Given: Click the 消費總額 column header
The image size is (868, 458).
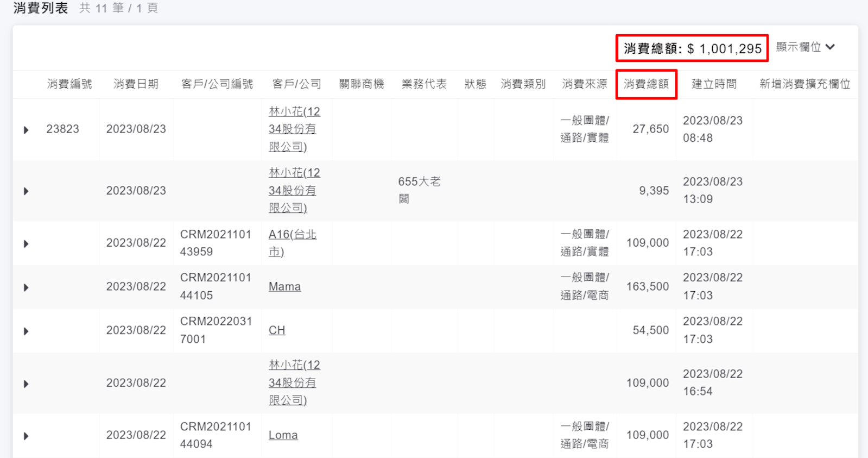Looking at the screenshot, I should [x=646, y=84].
